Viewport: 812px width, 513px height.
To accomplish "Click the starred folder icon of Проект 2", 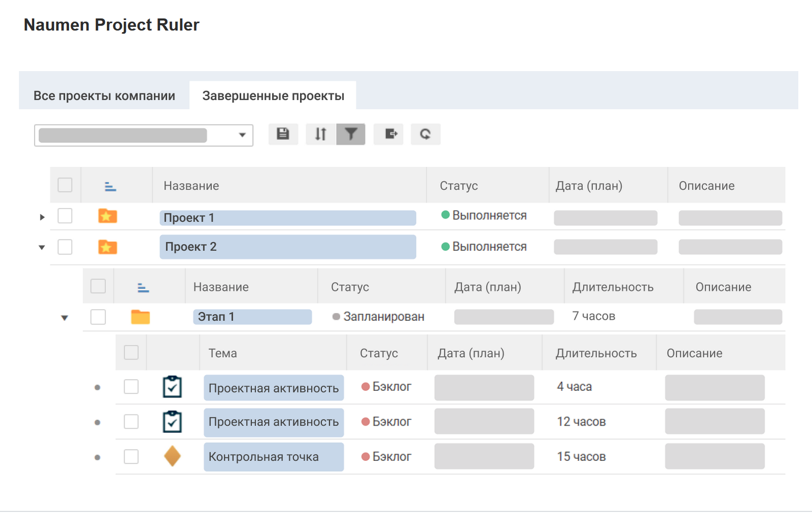I will (107, 246).
